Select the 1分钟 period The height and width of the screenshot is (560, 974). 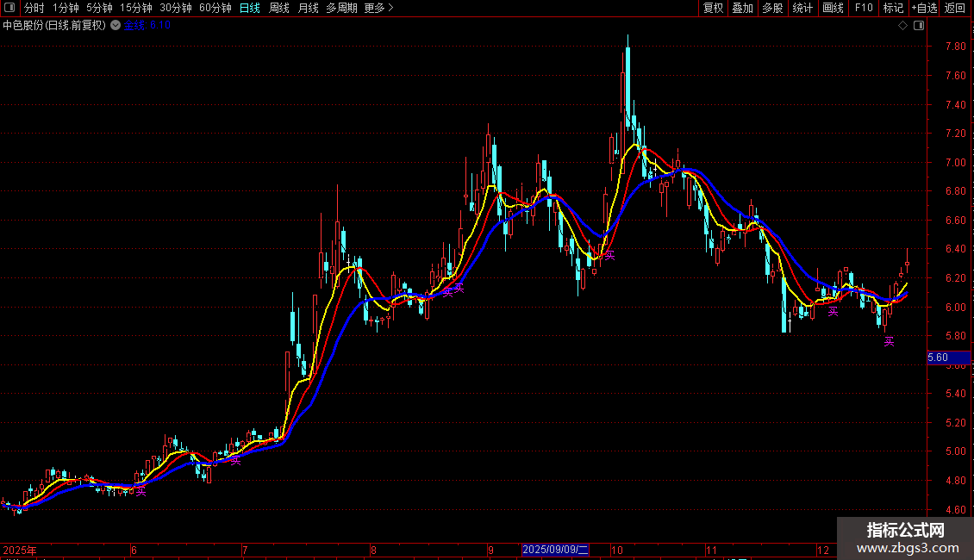tap(66, 8)
